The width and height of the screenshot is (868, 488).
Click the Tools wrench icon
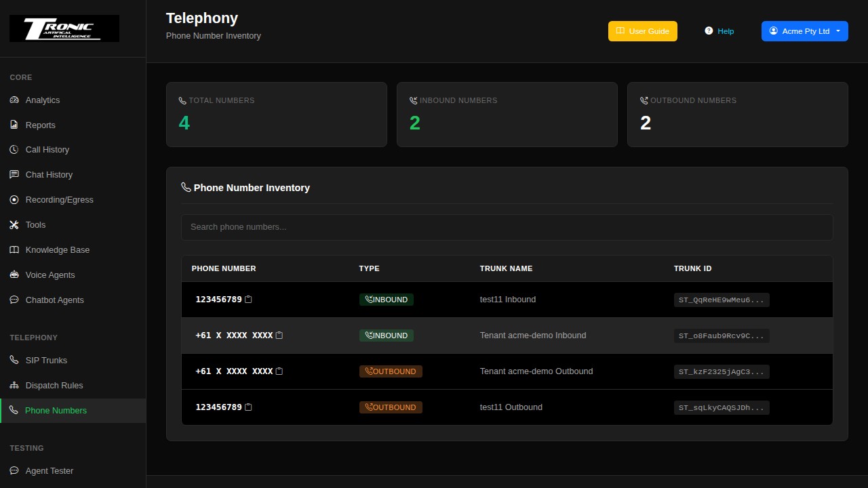pyautogui.click(x=14, y=225)
